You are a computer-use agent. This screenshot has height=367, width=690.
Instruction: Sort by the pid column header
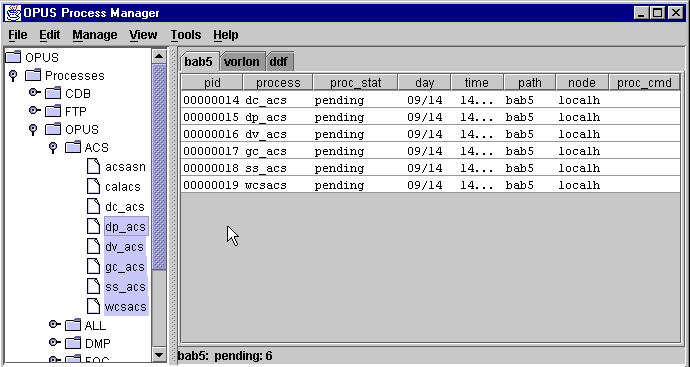[x=212, y=83]
